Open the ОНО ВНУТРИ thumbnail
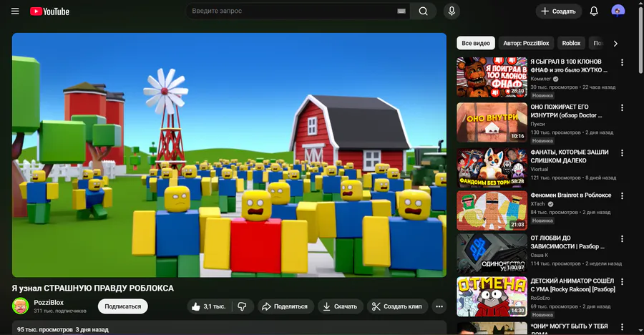 click(x=492, y=122)
